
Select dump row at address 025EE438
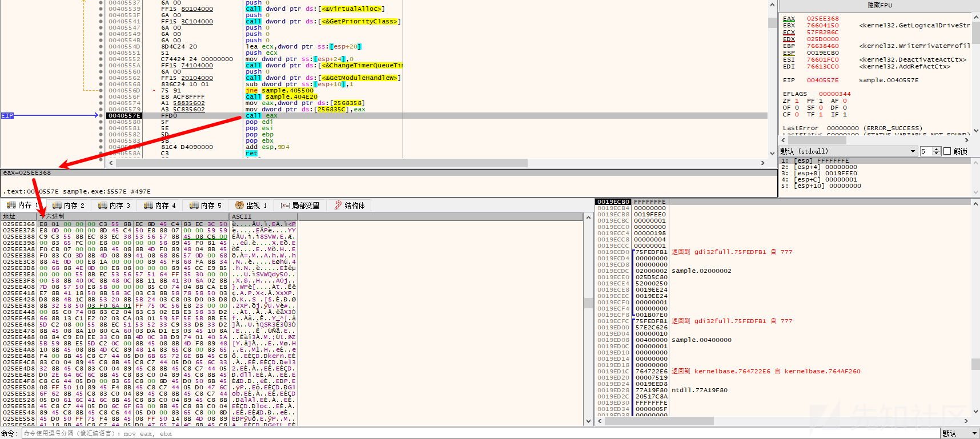[292, 306]
